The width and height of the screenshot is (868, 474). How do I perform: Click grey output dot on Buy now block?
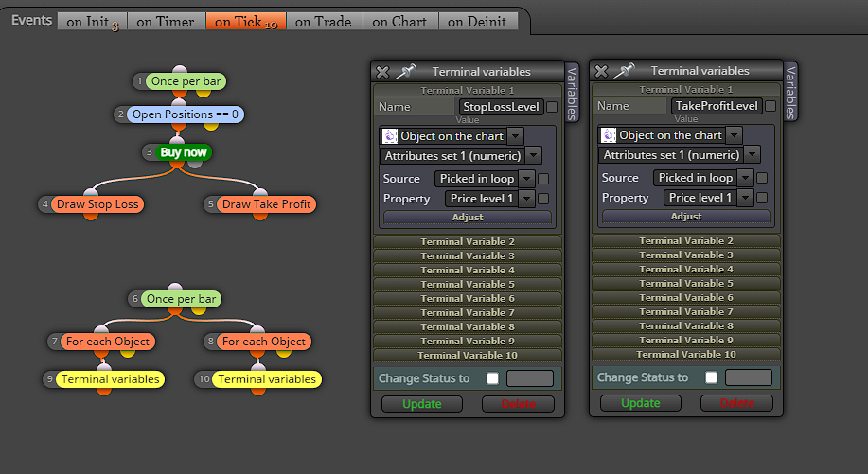point(195,163)
